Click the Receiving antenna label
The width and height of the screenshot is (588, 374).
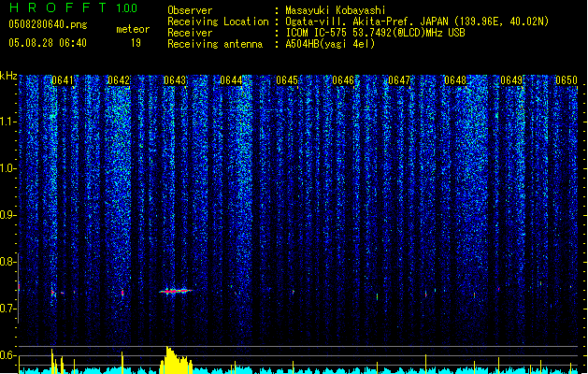(215, 44)
